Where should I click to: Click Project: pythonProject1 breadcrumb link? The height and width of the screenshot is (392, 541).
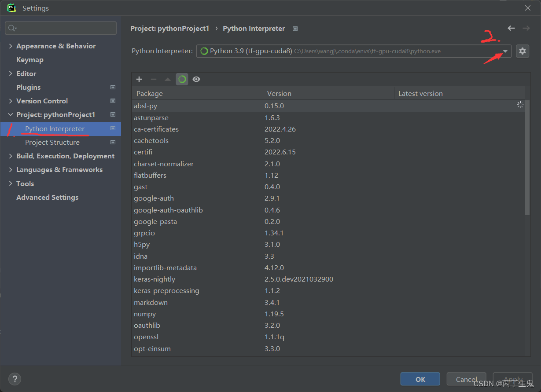click(169, 29)
